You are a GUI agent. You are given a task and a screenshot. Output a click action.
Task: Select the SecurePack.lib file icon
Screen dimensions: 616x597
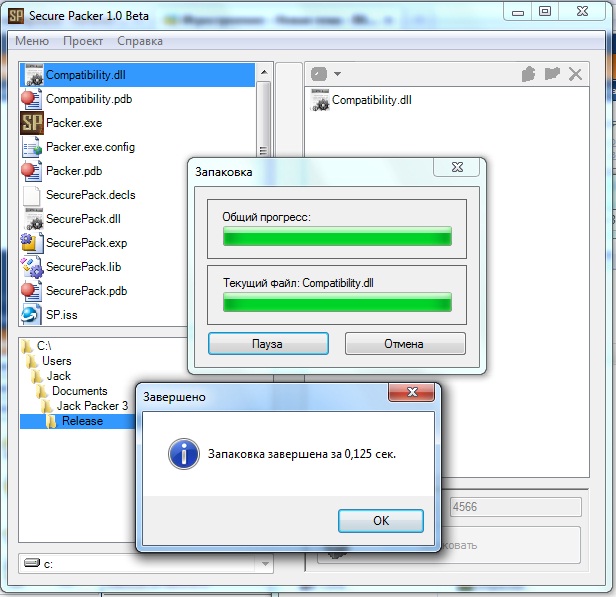click(31, 267)
